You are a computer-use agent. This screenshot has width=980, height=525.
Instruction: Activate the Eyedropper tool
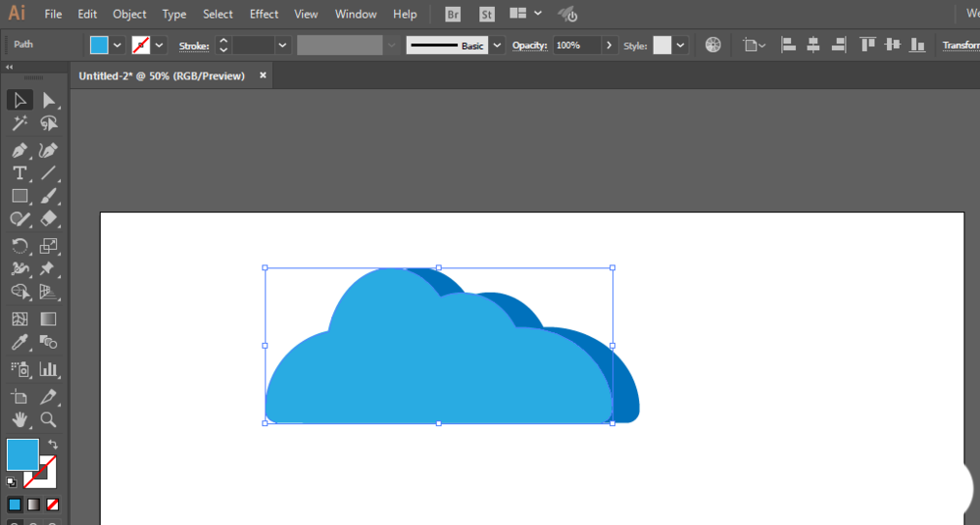click(20, 343)
